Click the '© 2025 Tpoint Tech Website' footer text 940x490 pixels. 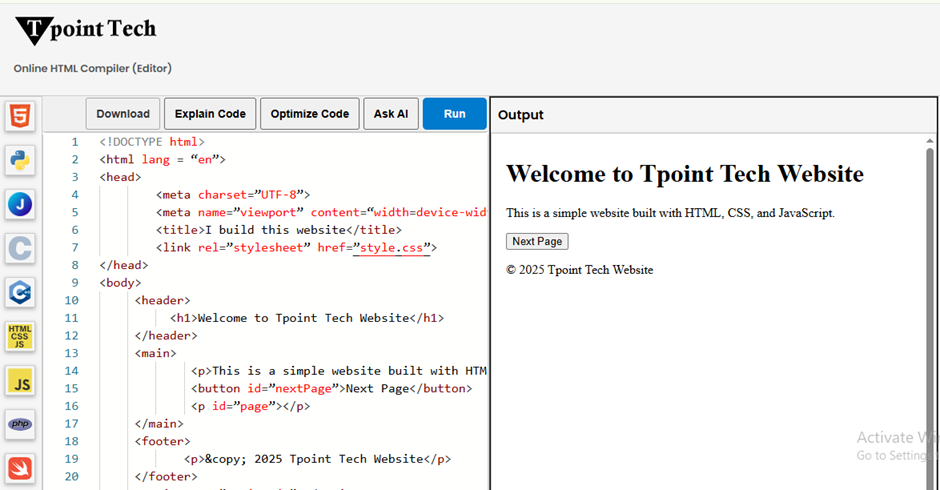pos(580,270)
